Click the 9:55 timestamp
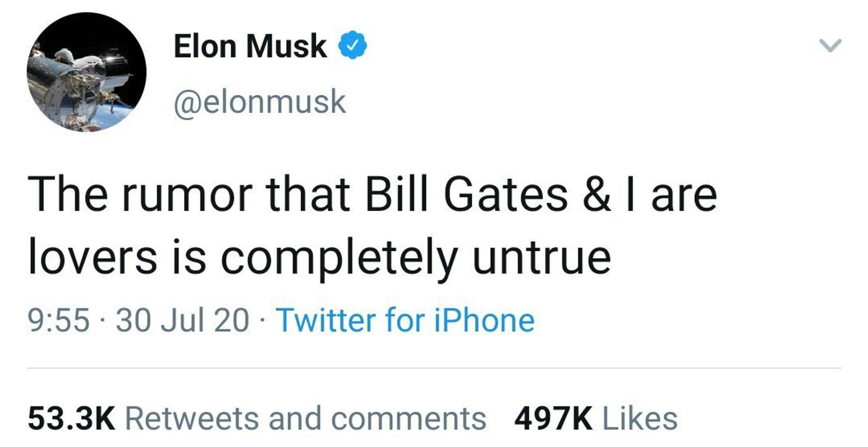 coord(58,320)
